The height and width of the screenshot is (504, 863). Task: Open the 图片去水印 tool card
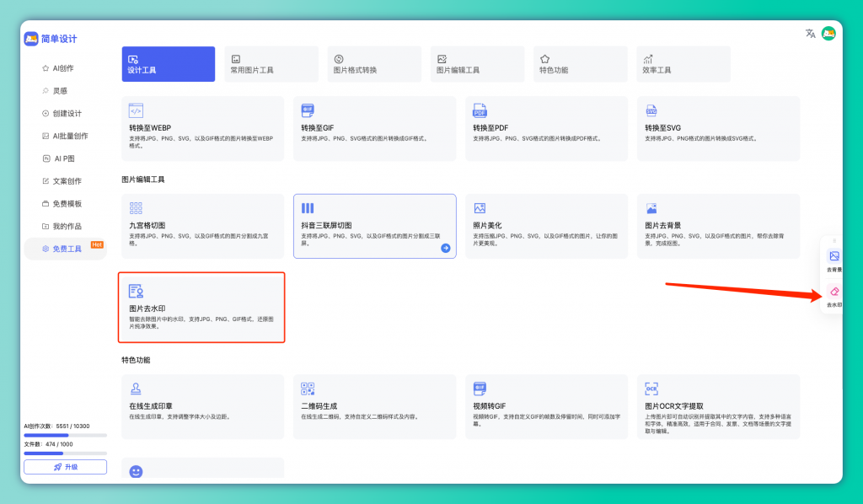point(201,308)
